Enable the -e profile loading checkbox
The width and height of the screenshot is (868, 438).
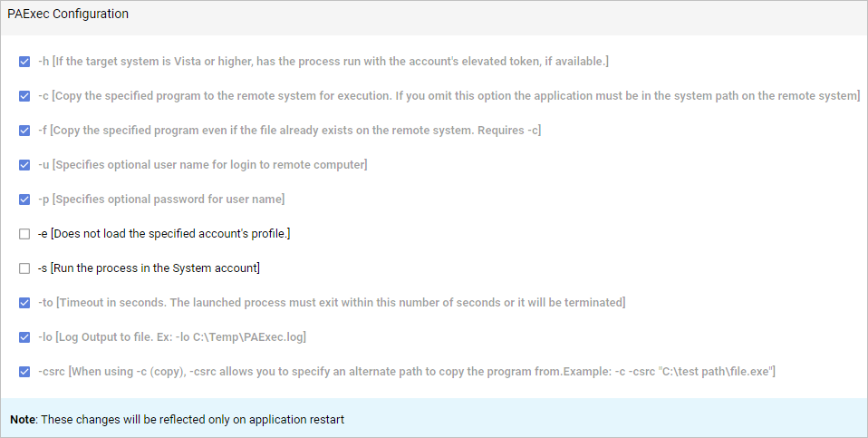(x=24, y=234)
